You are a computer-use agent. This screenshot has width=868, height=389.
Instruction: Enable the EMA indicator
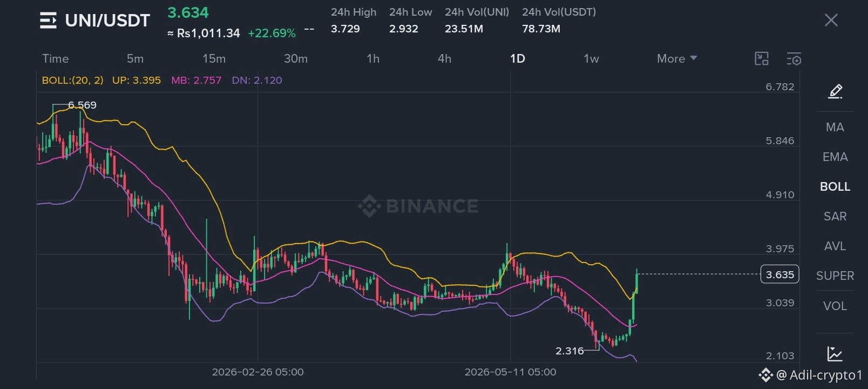(x=835, y=157)
